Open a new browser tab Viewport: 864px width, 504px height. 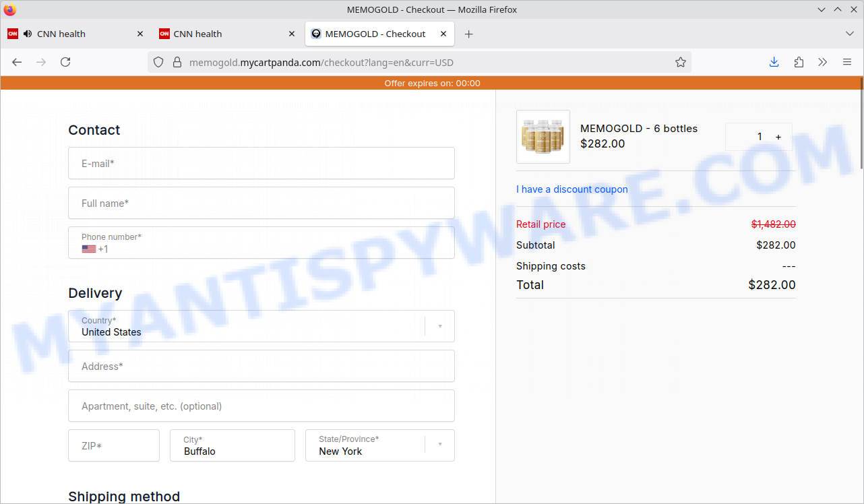pos(469,34)
